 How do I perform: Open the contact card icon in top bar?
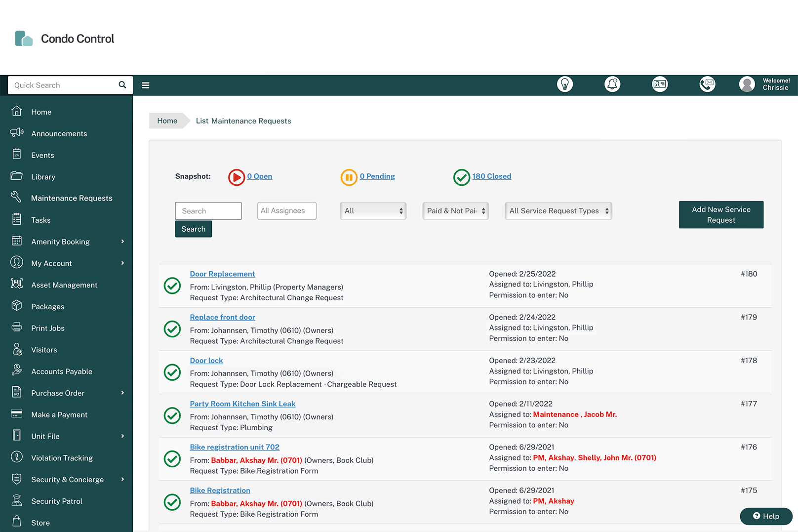click(x=660, y=84)
